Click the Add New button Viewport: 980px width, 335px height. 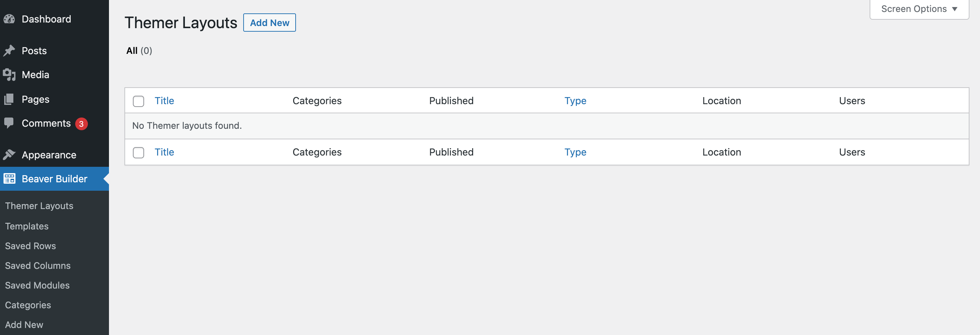click(269, 23)
